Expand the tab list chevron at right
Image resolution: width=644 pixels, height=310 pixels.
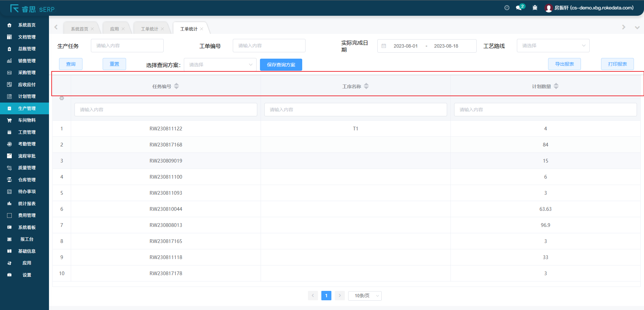pyautogui.click(x=637, y=27)
